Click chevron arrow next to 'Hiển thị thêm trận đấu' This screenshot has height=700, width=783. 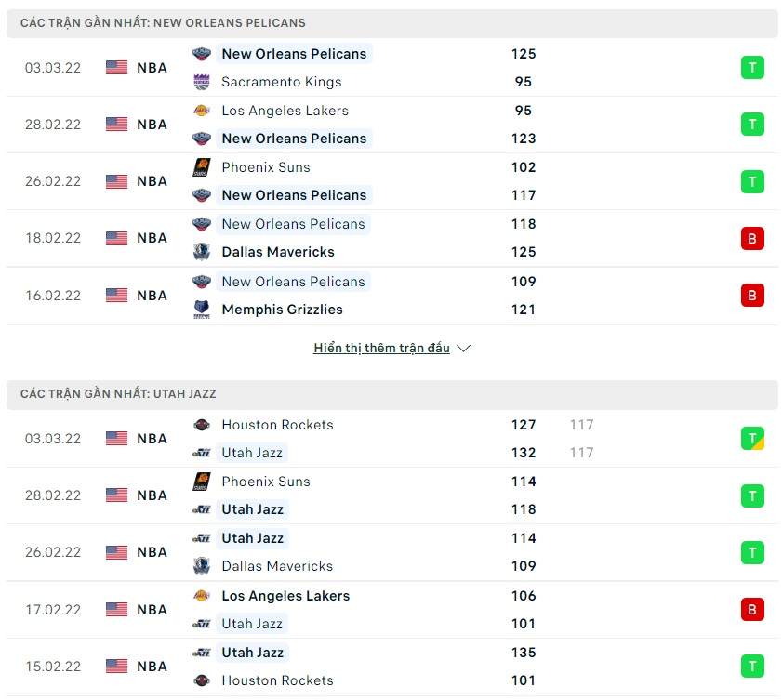[464, 349]
